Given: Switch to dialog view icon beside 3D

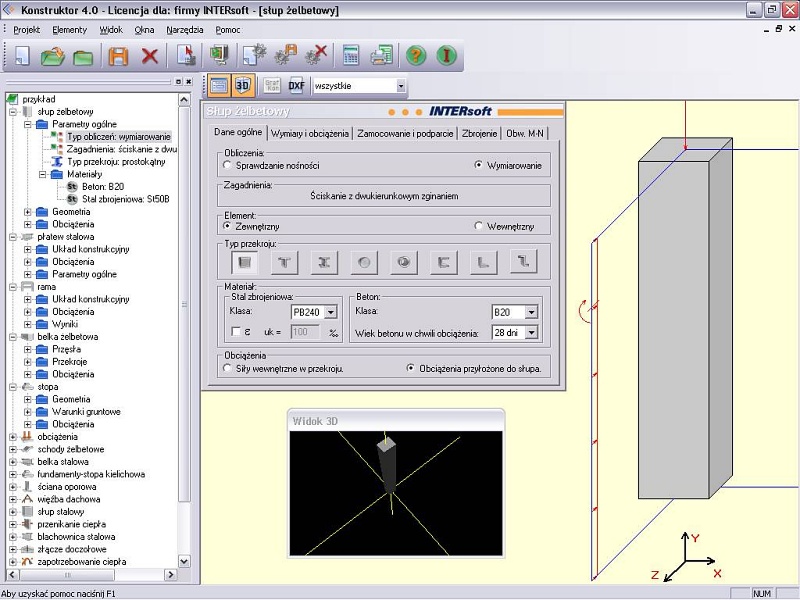Looking at the screenshot, I should click(x=219, y=86).
